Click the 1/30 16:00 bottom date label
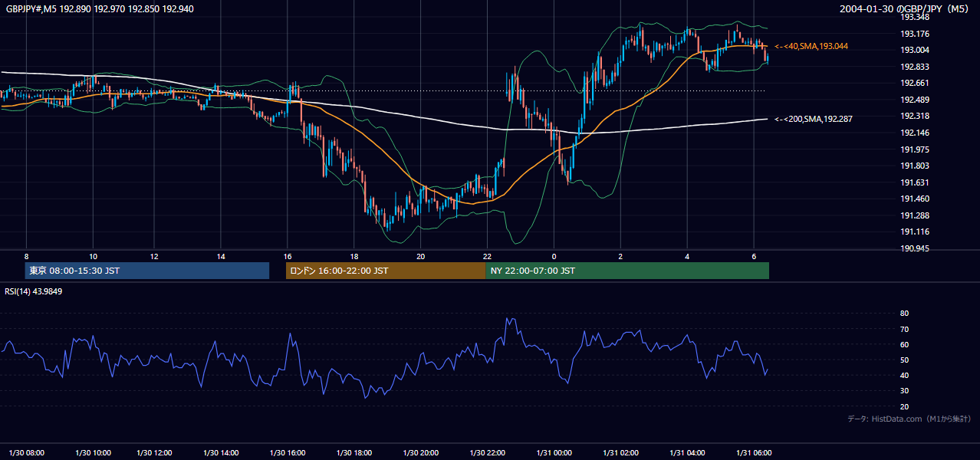Screen dimensions: 980x460 pyautogui.click(x=288, y=452)
